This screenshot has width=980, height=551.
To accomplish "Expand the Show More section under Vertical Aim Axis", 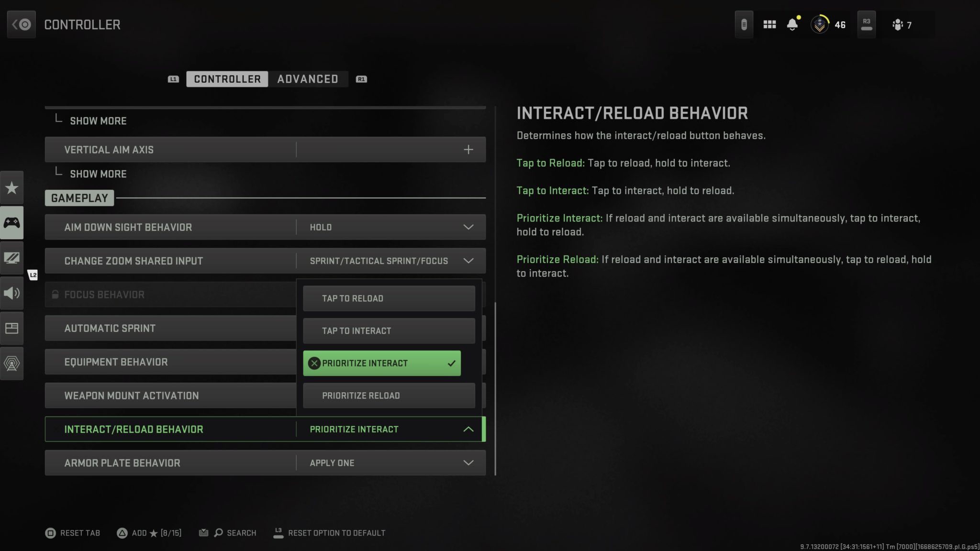I will click(98, 174).
